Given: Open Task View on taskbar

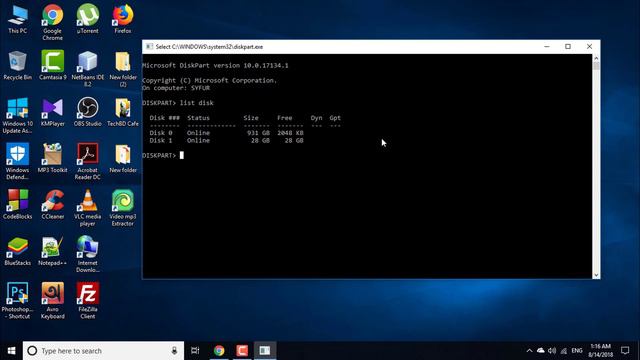Looking at the screenshot, I should (x=195, y=351).
